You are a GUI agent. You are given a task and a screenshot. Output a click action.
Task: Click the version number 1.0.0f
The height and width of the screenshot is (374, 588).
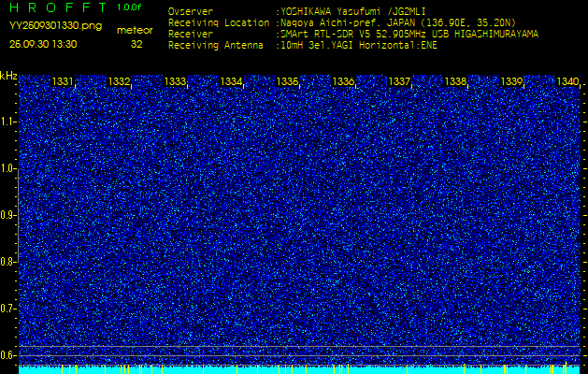[x=129, y=7]
